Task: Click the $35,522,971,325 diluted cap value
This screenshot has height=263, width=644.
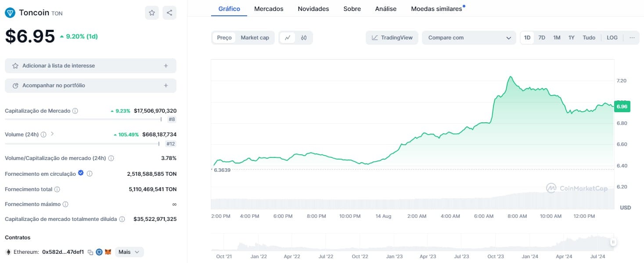Action: 155,219
